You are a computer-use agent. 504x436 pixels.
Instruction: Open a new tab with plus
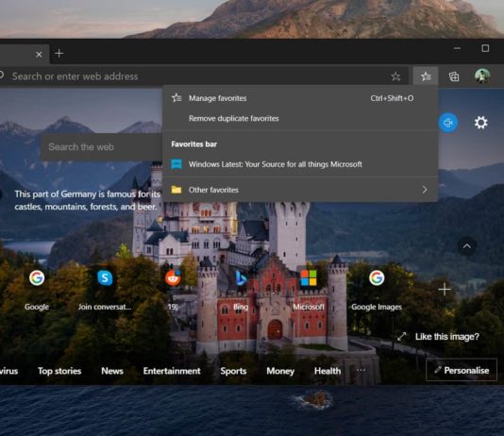coord(59,54)
